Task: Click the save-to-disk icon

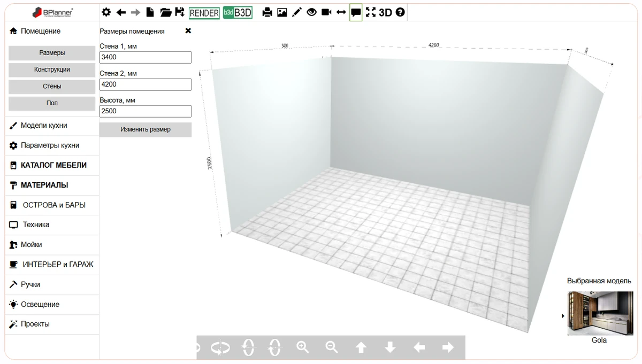Action: click(180, 13)
